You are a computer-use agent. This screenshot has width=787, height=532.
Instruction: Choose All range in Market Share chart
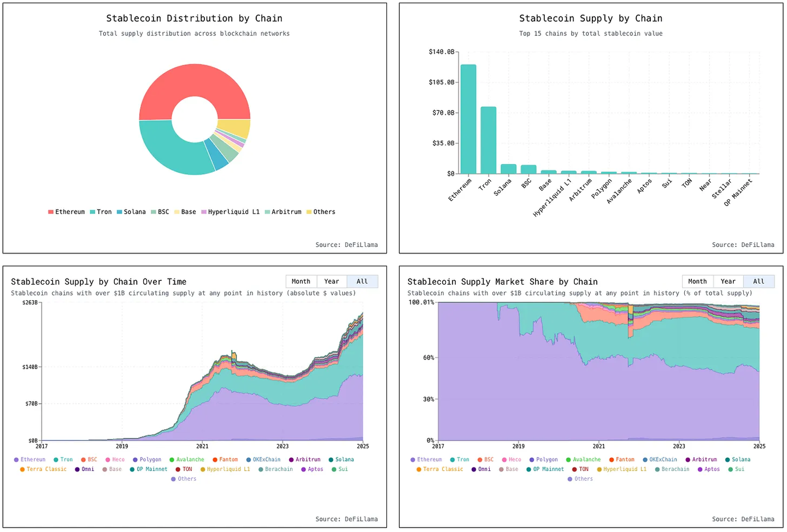[759, 281]
